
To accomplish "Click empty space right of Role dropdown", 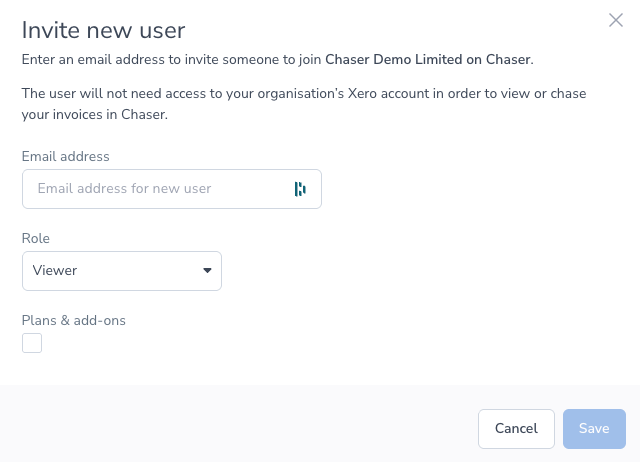I will pos(420,270).
